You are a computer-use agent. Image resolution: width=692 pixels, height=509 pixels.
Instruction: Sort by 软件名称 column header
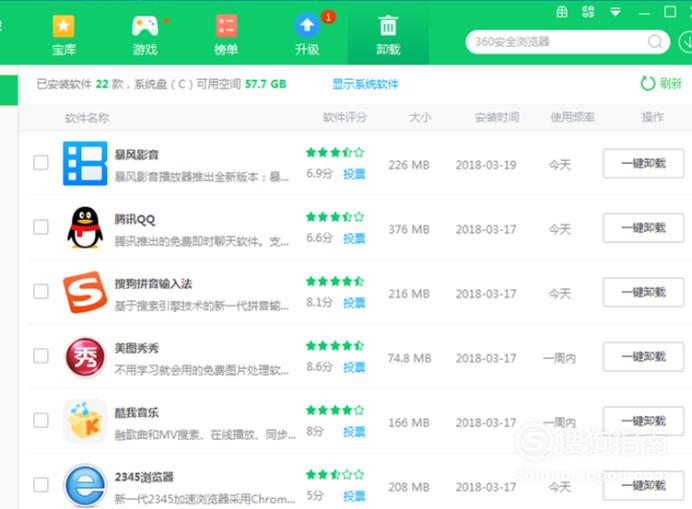tap(87, 118)
